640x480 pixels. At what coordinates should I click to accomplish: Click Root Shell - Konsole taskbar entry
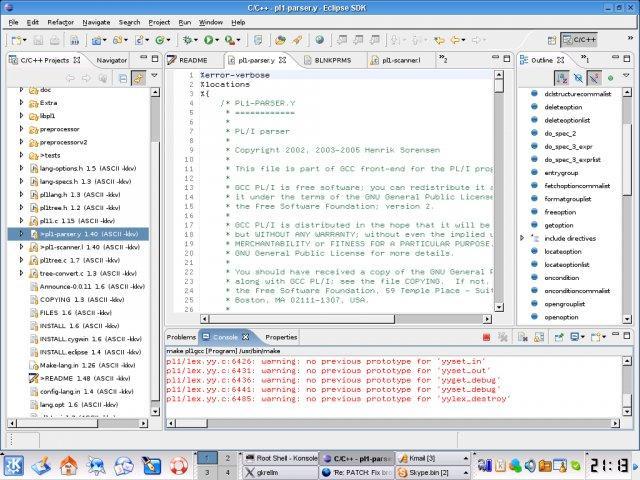[x=281, y=458]
